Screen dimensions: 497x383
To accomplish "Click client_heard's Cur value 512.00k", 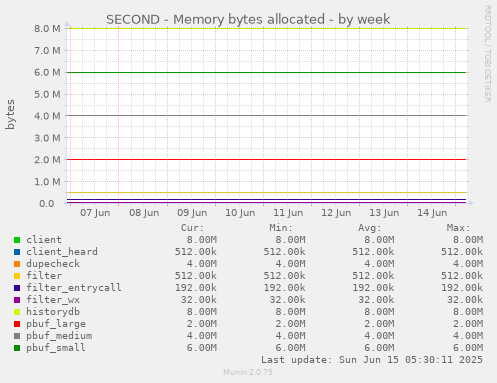I will coord(196,252).
